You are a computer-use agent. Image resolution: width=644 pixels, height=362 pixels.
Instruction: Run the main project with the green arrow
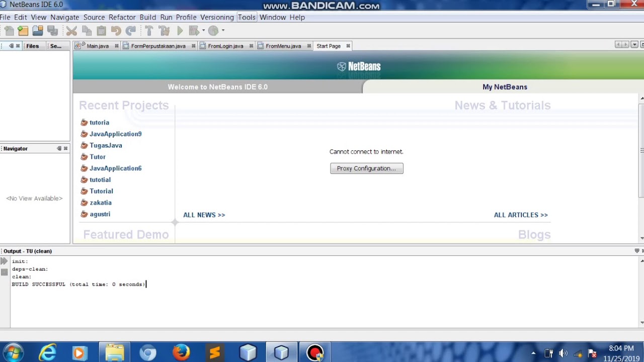[180, 31]
